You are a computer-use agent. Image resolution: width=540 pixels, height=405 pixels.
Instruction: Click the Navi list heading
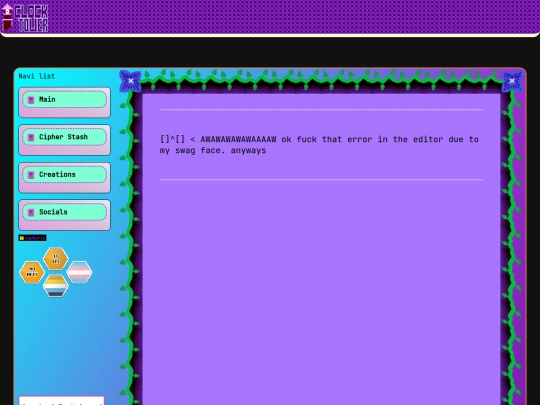tap(37, 76)
